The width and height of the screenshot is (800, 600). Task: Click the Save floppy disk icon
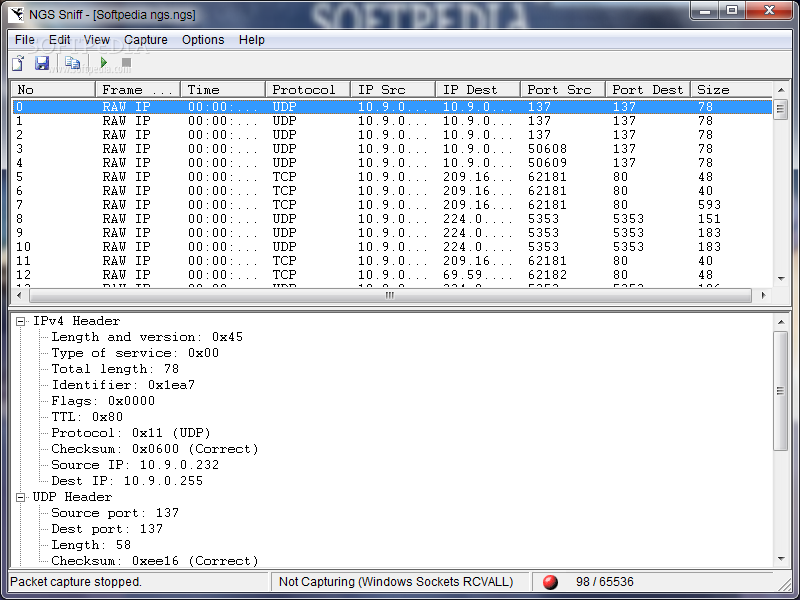click(x=42, y=63)
